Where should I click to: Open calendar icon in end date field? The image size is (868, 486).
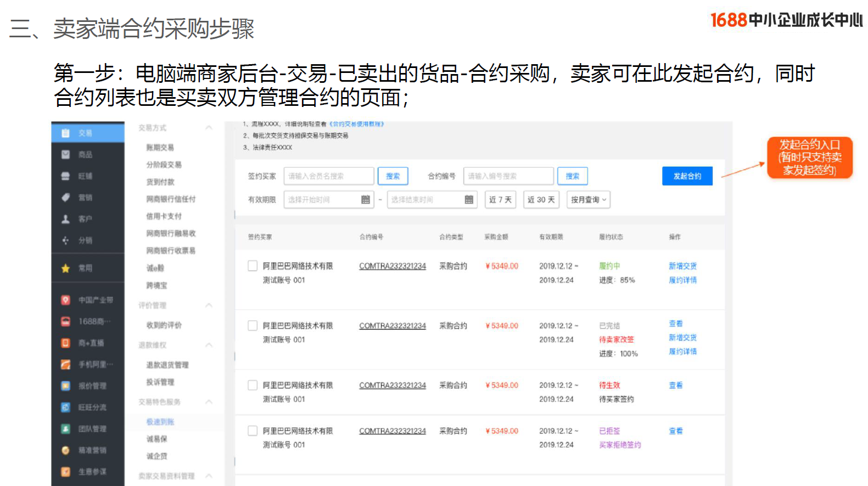[469, 200]
